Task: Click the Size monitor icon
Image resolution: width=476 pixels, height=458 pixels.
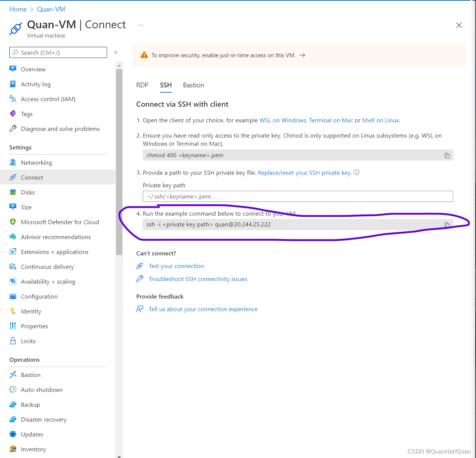Action: pos(13,207)
